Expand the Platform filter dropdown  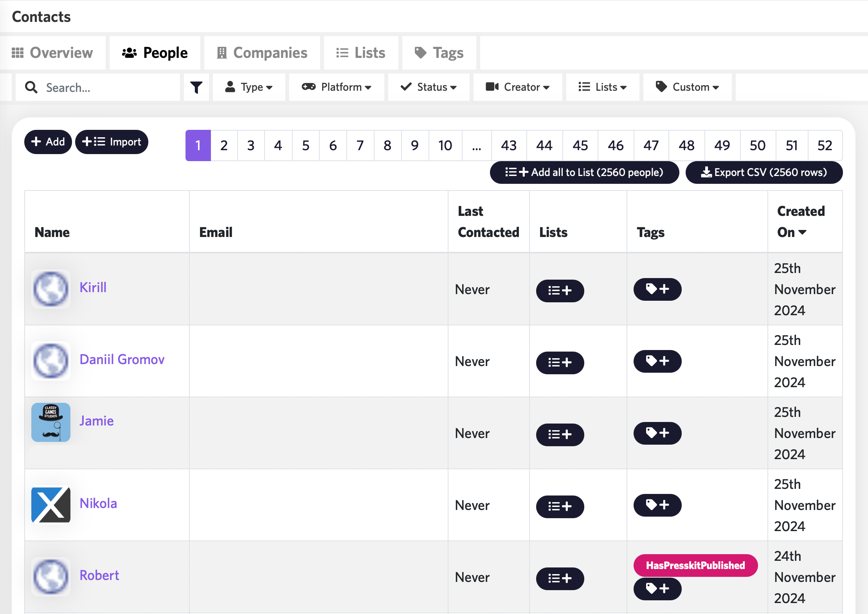coord(337,87)
